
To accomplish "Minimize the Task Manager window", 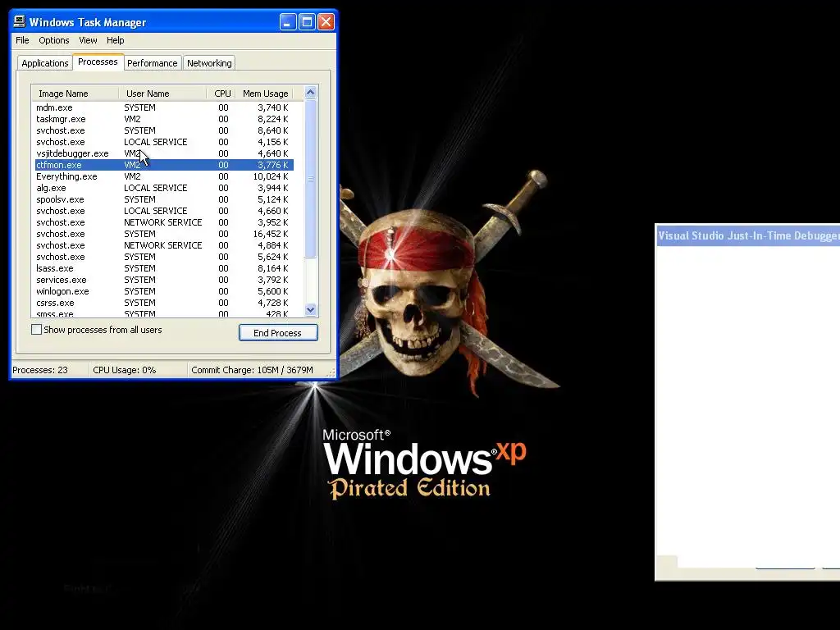I will click(288, 22).
